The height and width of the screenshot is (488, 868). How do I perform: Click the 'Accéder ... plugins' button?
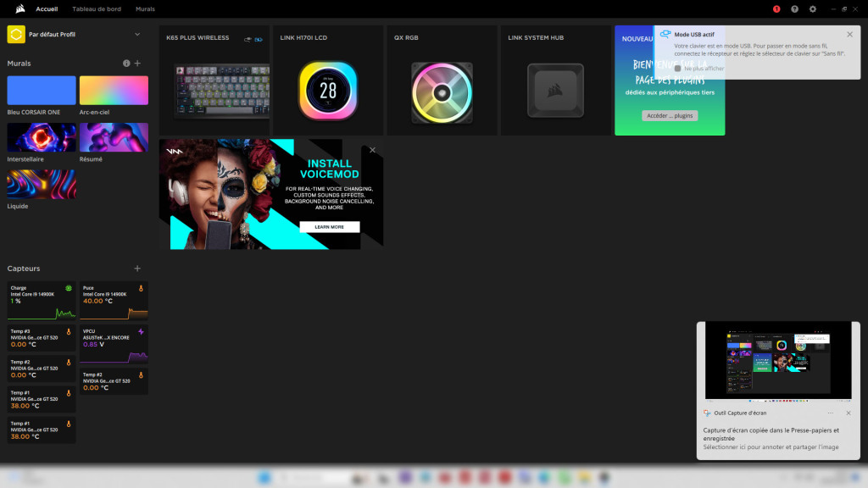(x=670, y=115)
